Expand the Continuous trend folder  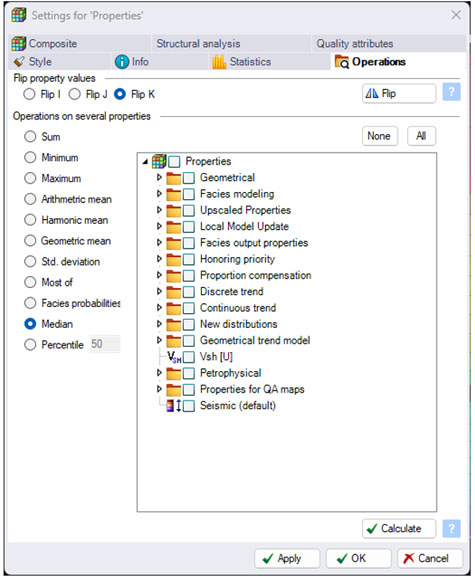(159, 308)
